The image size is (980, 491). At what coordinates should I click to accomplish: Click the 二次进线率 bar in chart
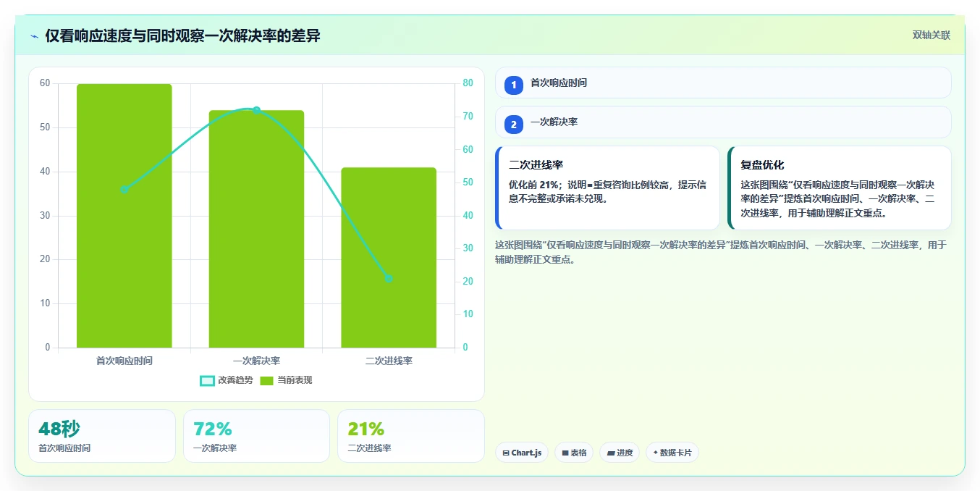coord(389,258)
